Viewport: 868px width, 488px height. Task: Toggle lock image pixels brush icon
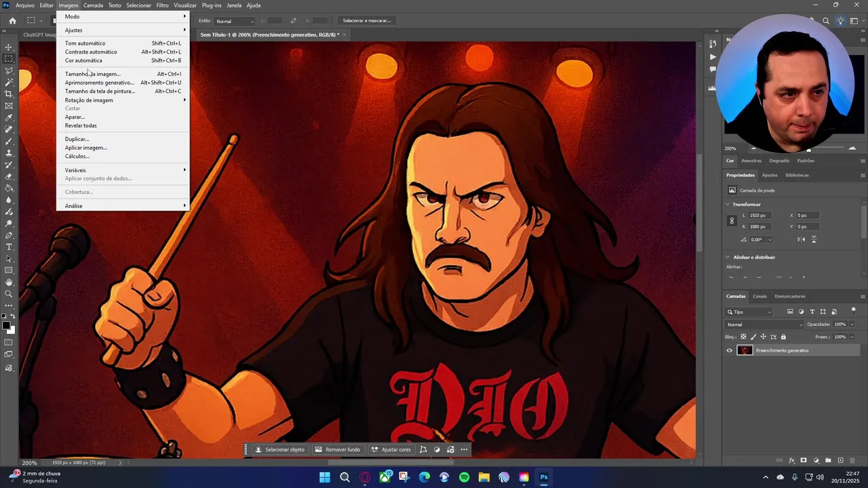click(753, 337)
